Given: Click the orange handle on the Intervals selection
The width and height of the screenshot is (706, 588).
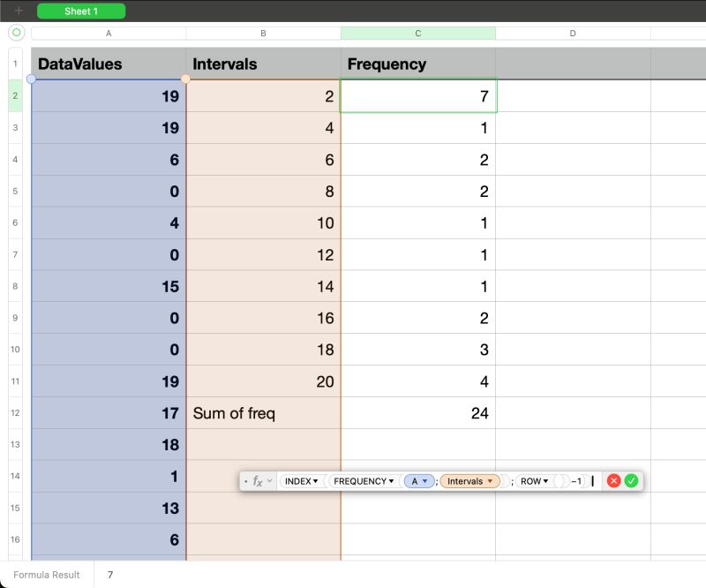Looking at the screenshot, I should pyautogui.click(x=185, y=79).
